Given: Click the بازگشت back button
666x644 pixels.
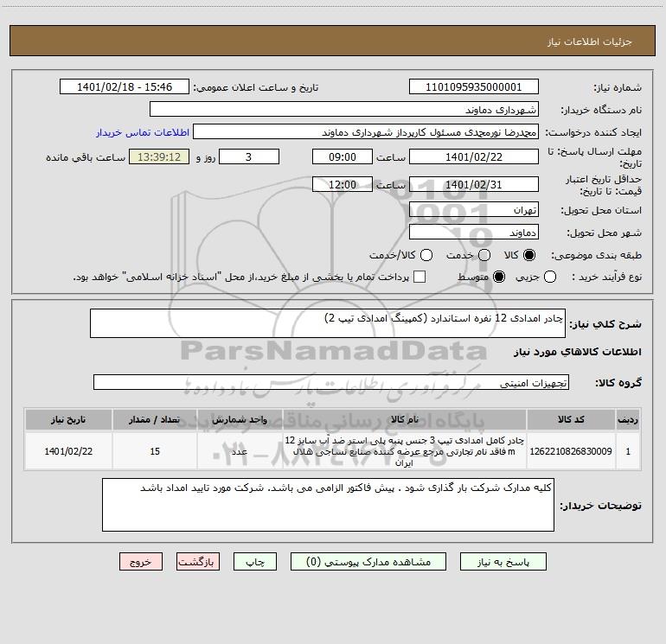Looking at the screenshot, I should (198, 562).
